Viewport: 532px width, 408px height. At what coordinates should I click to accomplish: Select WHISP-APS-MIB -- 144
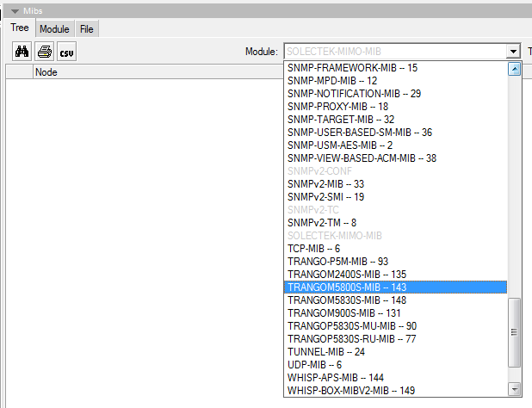tap(396, 377)
